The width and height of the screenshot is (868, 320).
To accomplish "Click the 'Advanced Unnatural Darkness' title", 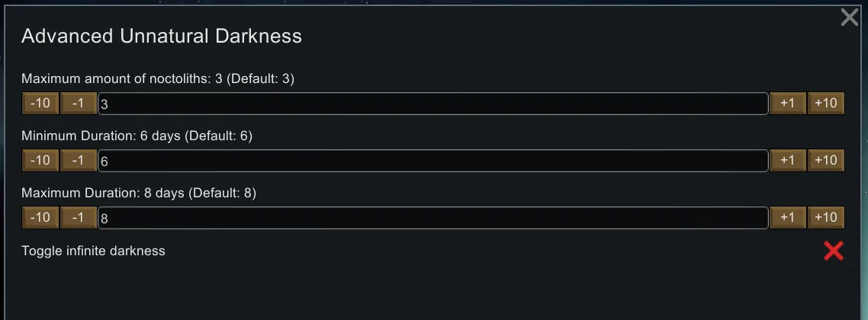I will click(162, 36).
